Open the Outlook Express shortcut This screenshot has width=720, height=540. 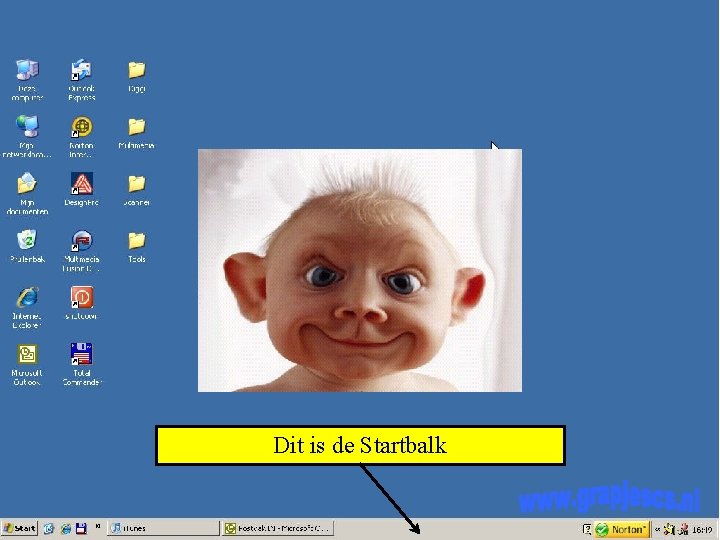pos(81,79)
